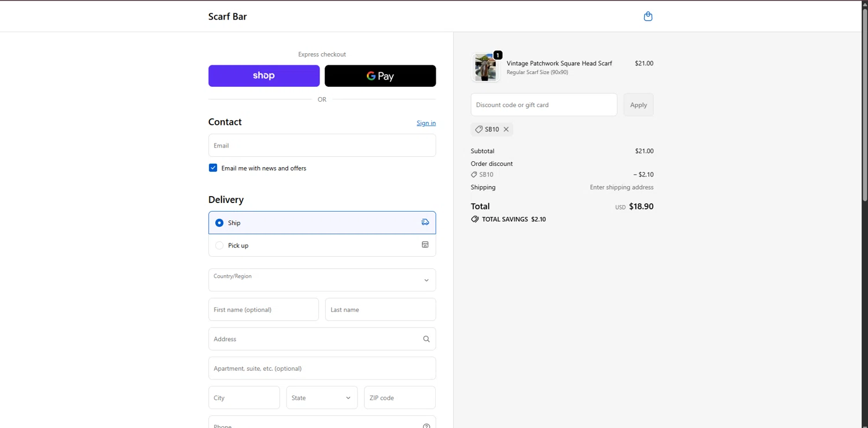Click the TOTAL SAVINGS $2.10 text
The width and height of the screenshot is (868, 428).
[x=514, y=219]
